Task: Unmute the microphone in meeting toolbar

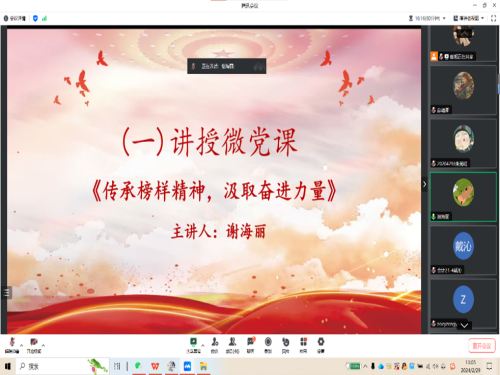Action: [x=12, y=345]
